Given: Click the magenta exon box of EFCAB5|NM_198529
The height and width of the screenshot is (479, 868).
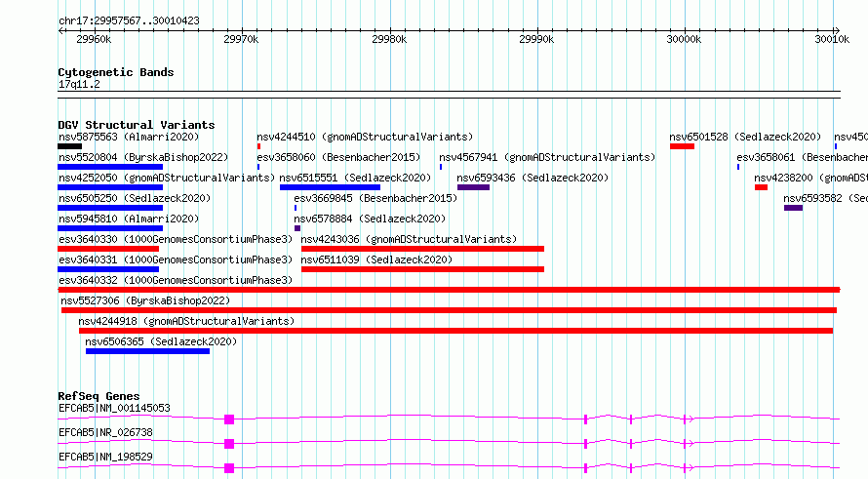Looking at the screenshot, I should [229, 468].
